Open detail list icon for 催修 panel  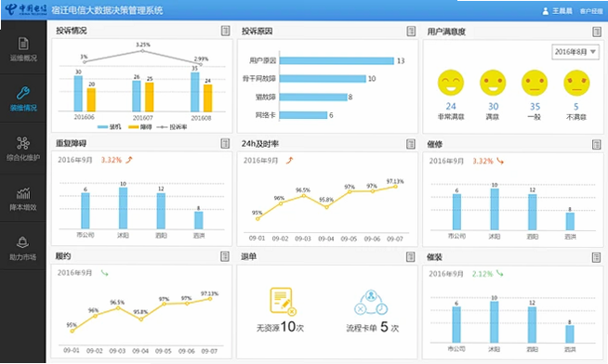pos(596,145)
